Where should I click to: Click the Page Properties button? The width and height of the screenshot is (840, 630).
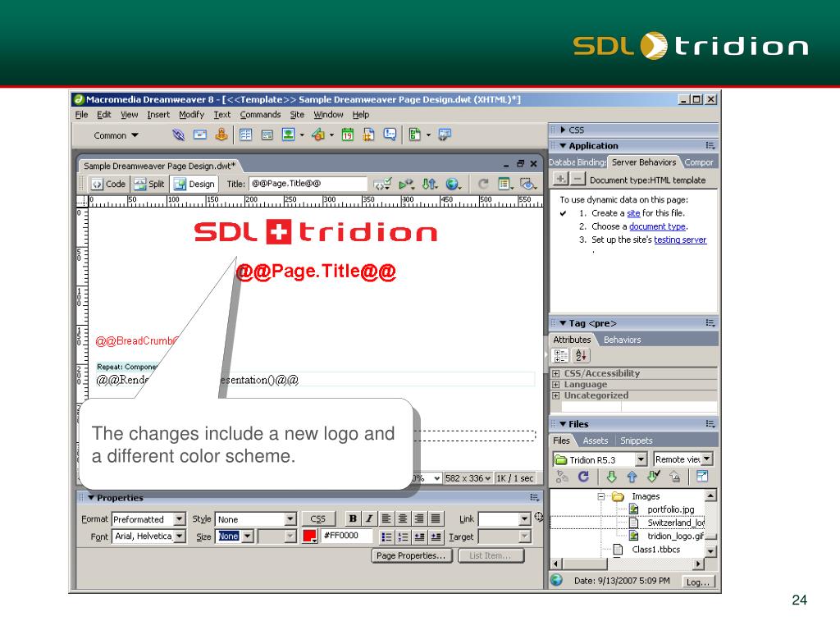coord(411,556)
